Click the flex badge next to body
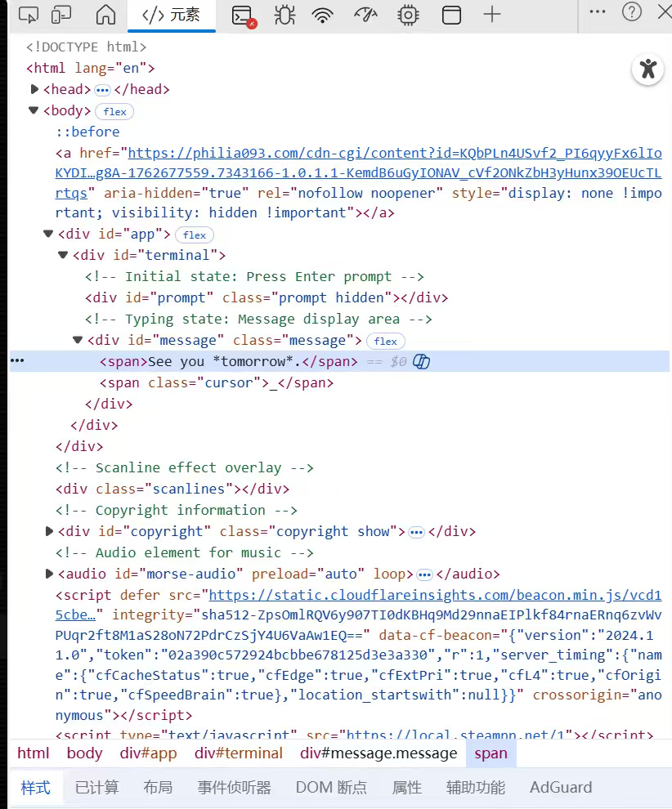The width and height of the screenshot is (672, 809). (x=114, y=111)
